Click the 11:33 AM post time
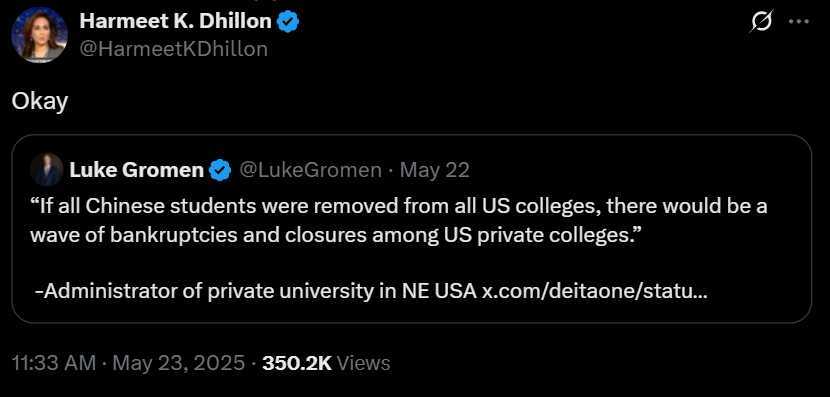The width and height of the screenshot is (830, 397). [x=54, y=363]
